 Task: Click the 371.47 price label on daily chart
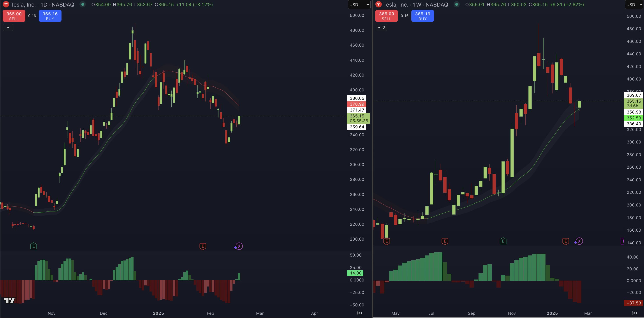pyautogui.click(x=357, y=110)
